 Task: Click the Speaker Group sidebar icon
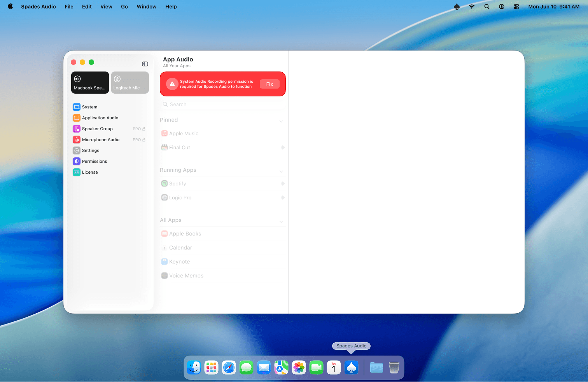pyautogui.click(x=76, y=129)
